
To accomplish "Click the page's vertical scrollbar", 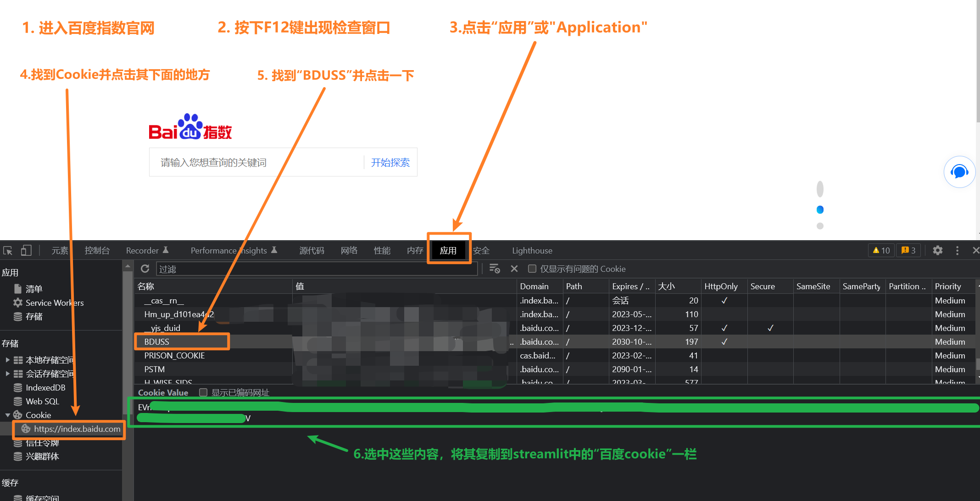I will (x=978, y=62).
